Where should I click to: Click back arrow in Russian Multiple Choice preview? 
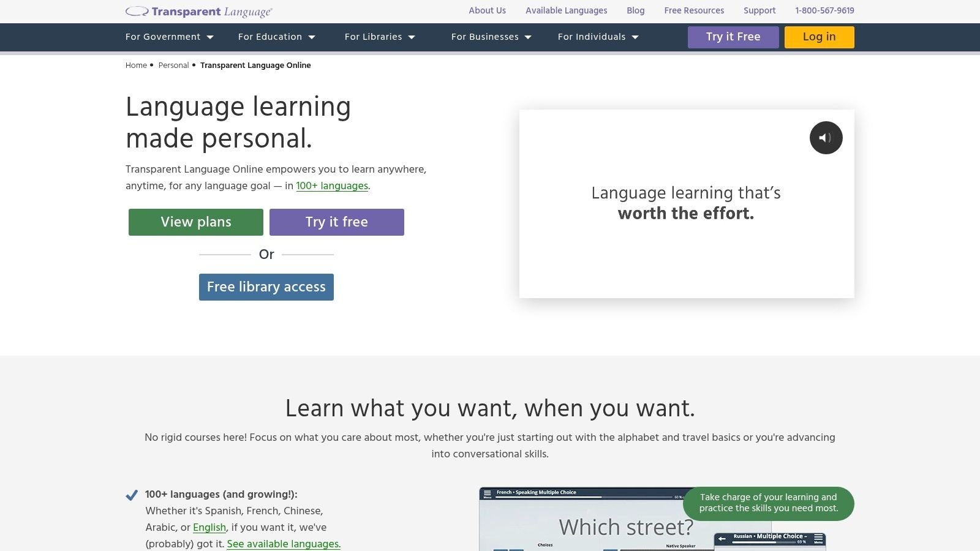coord(722,538)
